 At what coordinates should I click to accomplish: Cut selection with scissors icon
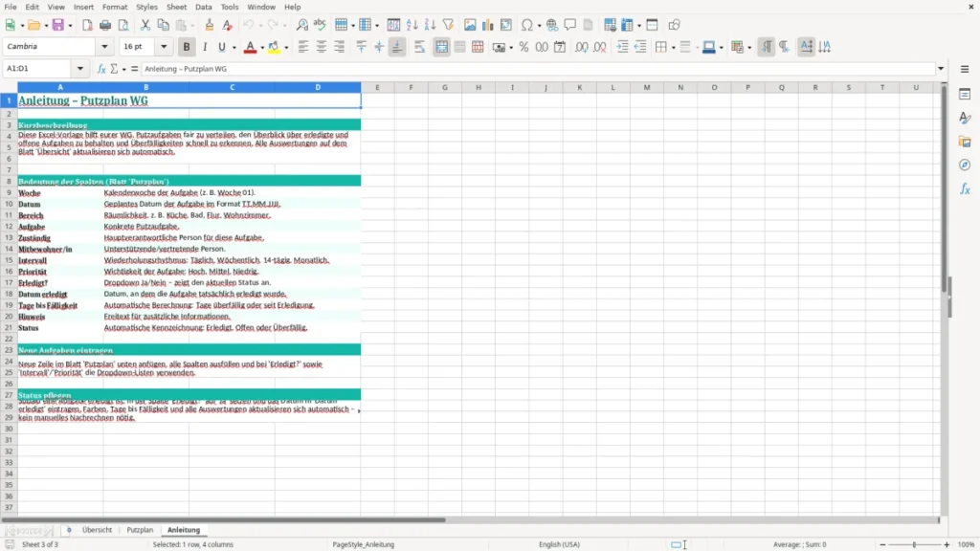[x=145, y=25]
